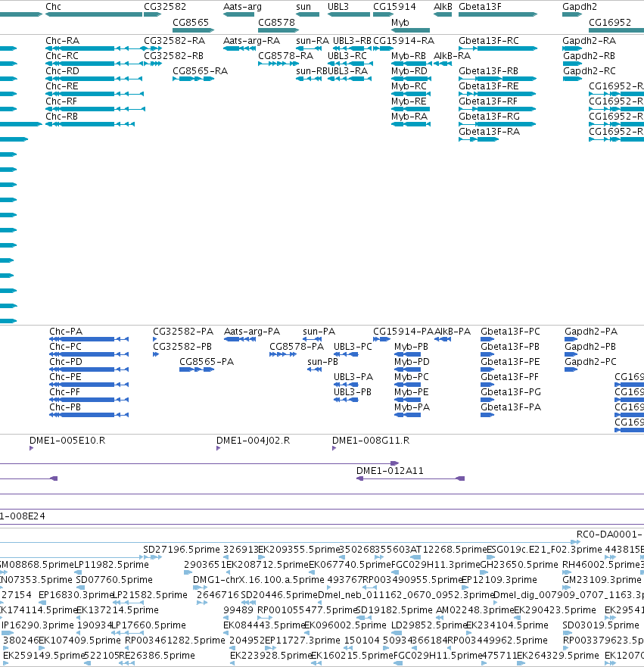Click the SD07760.5prime EST label
Image resolution: width=644 pixels, height=667 pixels.
point(114,580)
